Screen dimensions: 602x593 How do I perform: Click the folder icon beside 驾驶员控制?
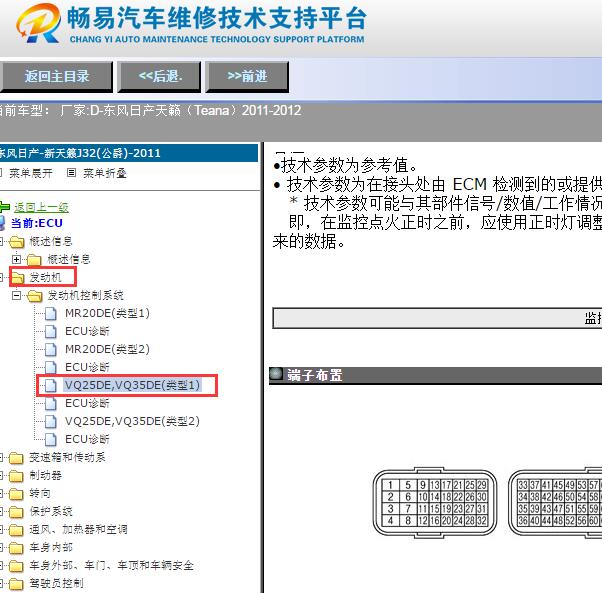tap(16, 584)
